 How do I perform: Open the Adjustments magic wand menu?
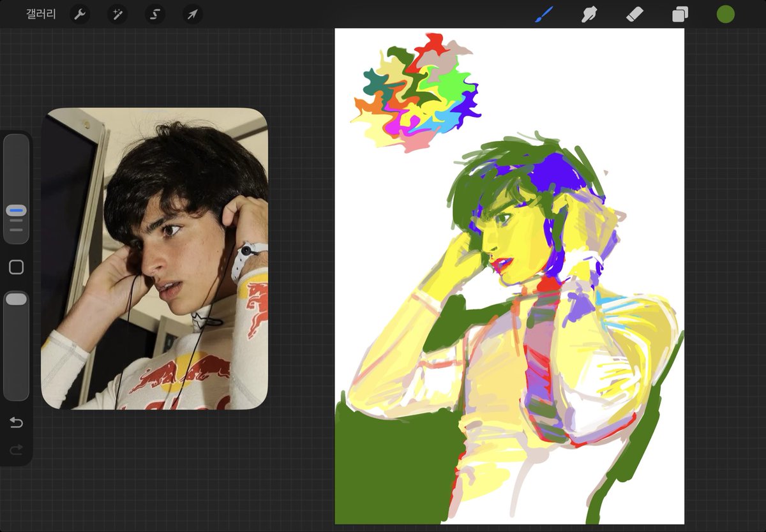click(117, 14)
